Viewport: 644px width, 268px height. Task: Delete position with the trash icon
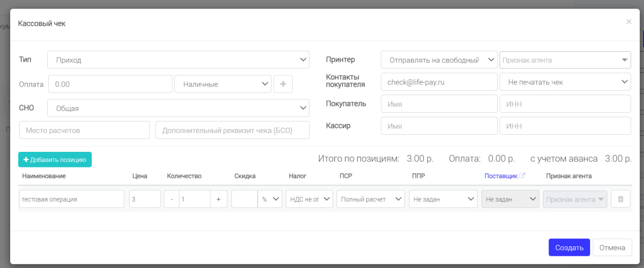[x=620, y=199]
